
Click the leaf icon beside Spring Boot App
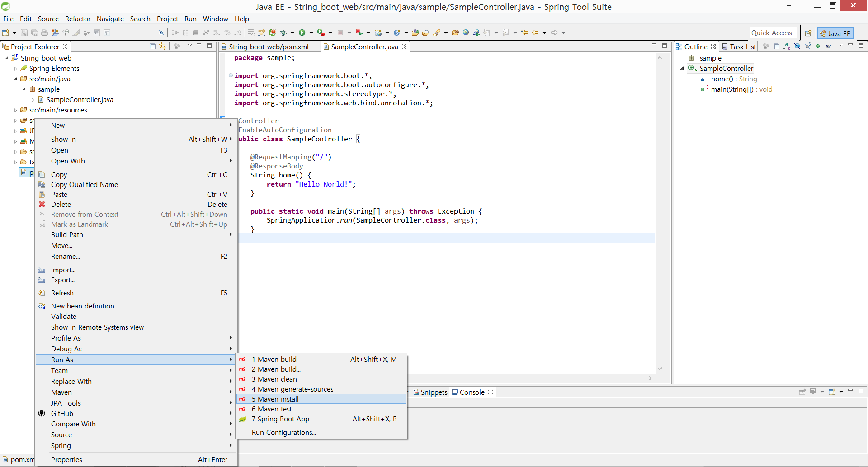click(x=242, y=419)
